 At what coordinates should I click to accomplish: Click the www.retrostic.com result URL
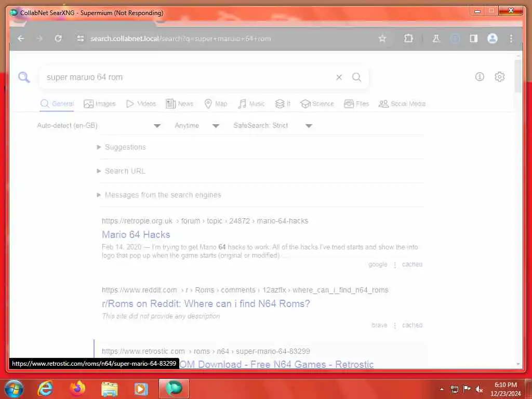click(x=206, y=351)
